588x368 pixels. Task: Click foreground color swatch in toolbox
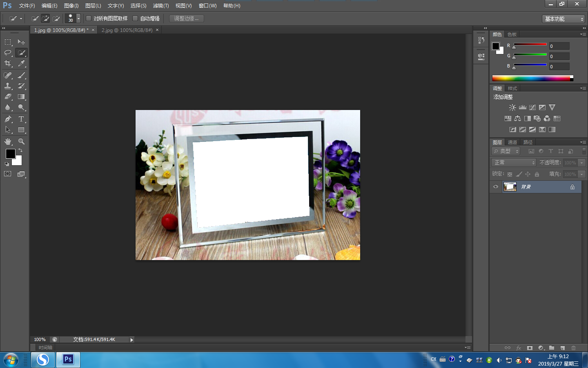pyautogui.click(x=11, y=154)
